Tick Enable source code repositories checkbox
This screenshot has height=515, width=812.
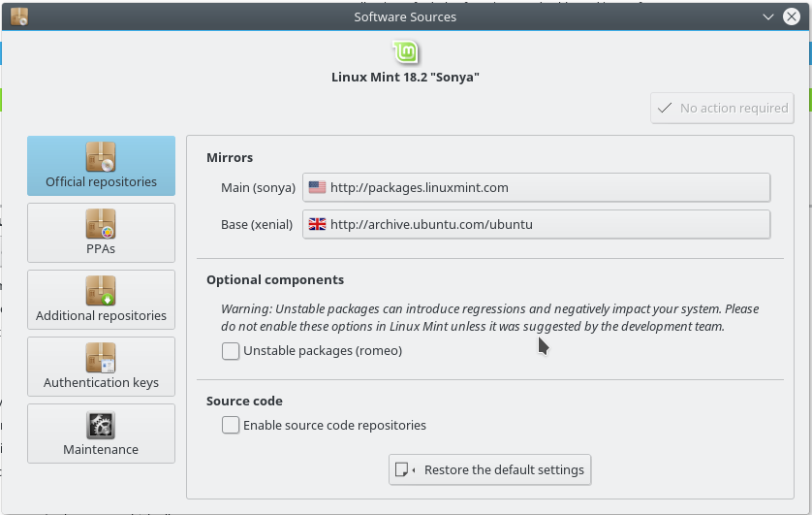point(231,425)
